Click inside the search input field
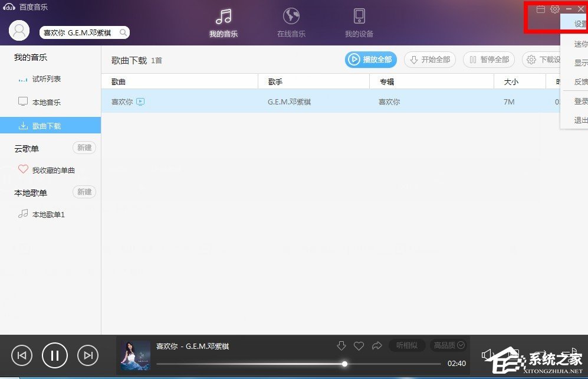Image resolution: width=588 pixels, height=379 pixels. pyautogui.click(x=77, y=33)
